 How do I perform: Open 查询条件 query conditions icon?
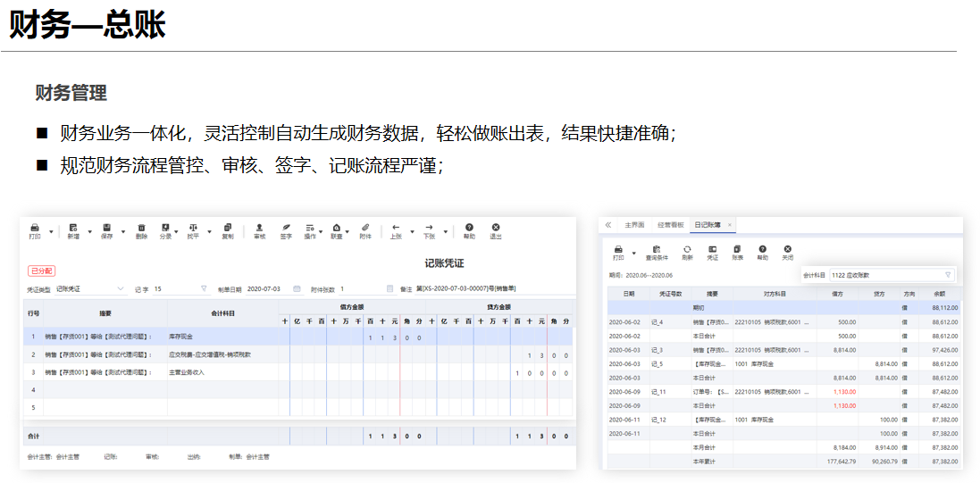657,249
